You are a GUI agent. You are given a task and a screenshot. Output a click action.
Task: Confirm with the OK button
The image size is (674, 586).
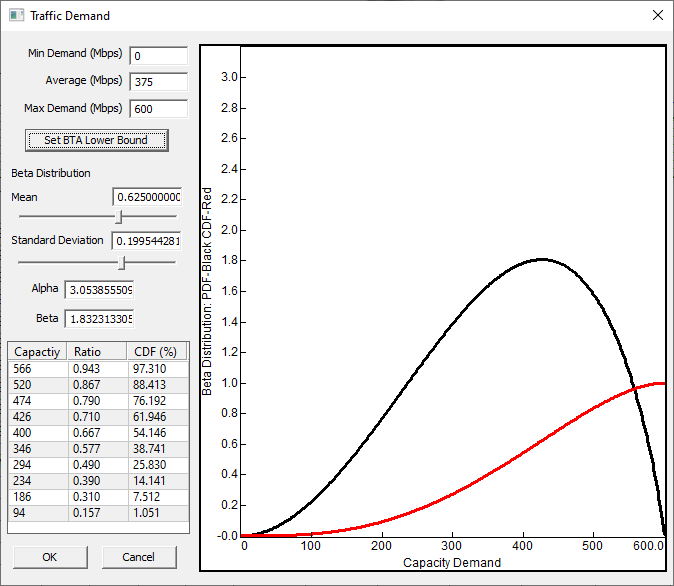[x=50, y=557]
